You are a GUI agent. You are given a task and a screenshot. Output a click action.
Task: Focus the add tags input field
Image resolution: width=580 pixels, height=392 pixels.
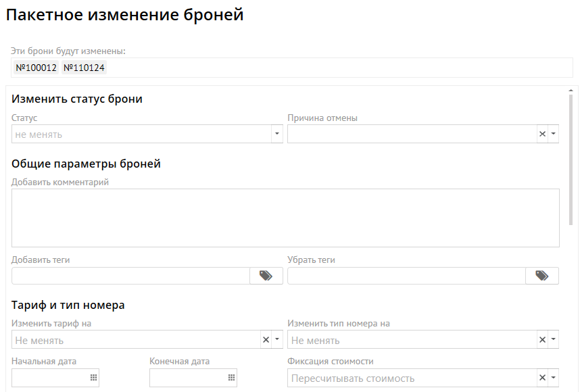pos(130,276)
